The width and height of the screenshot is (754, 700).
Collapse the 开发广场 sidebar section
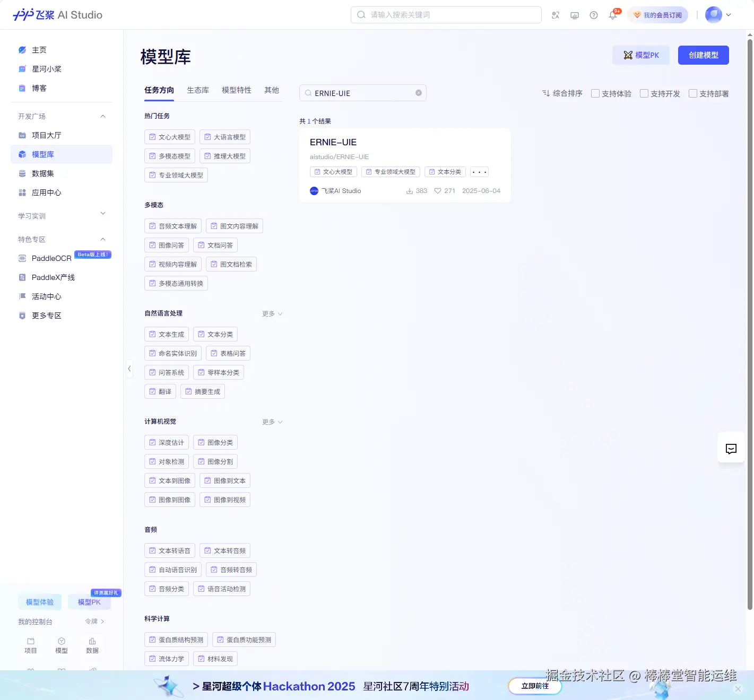point(103,116)
